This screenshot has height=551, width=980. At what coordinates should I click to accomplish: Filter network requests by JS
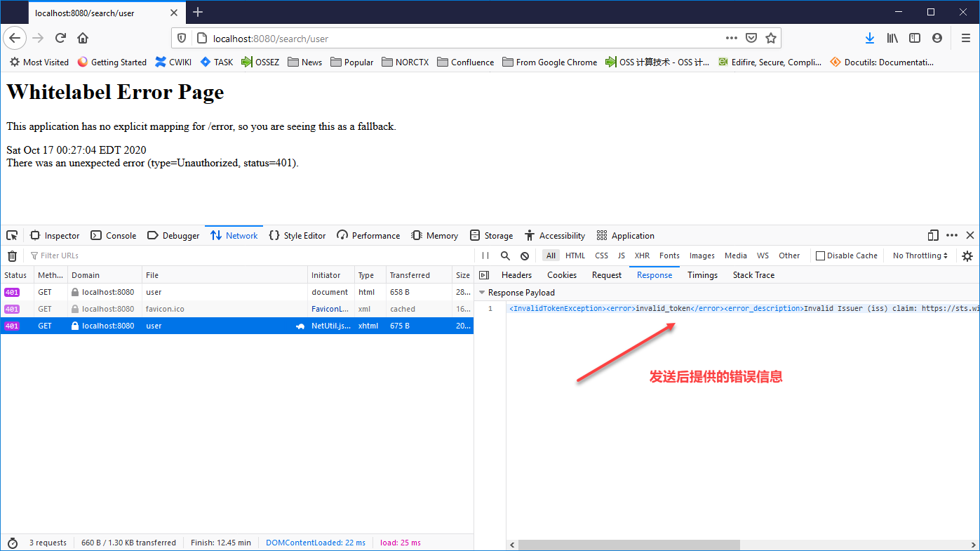click(x=622, y=255)
